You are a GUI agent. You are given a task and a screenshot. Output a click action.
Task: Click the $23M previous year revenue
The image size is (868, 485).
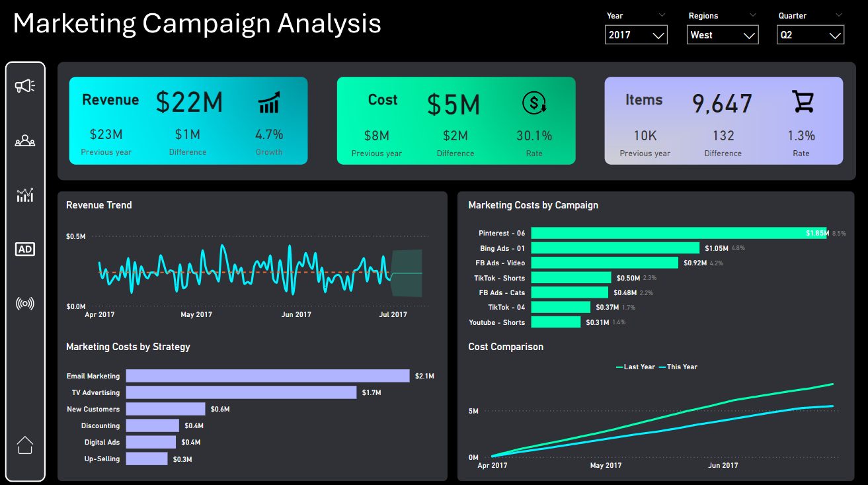coord(106,134)
